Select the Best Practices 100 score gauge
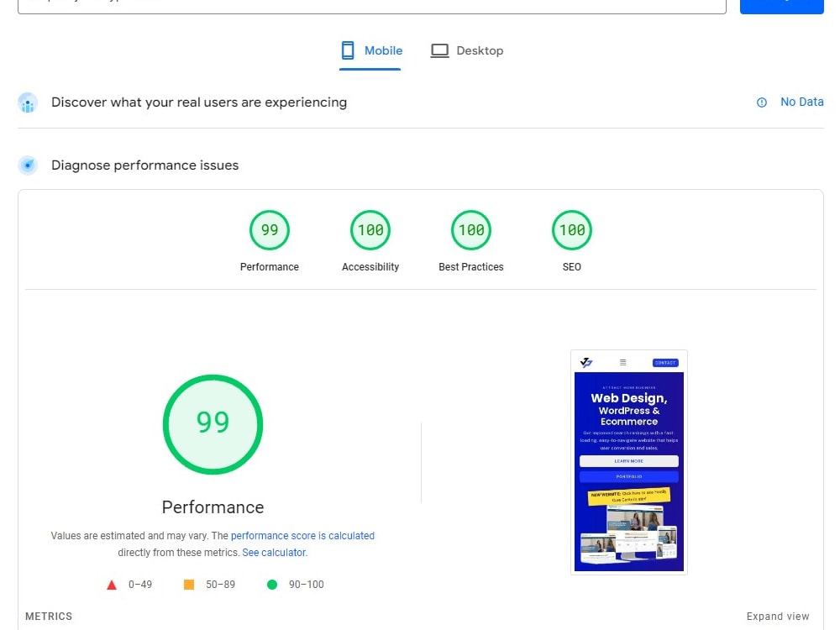This screenshot has width=840, height=630. [471, 230]
